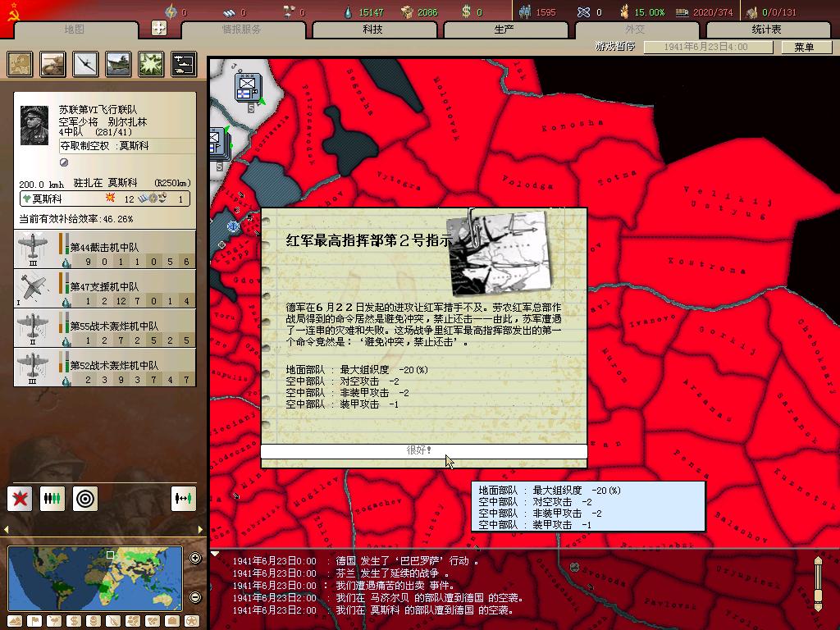
Task: Switch to diplomatic star map mode
Action: (x=192, y=622)
